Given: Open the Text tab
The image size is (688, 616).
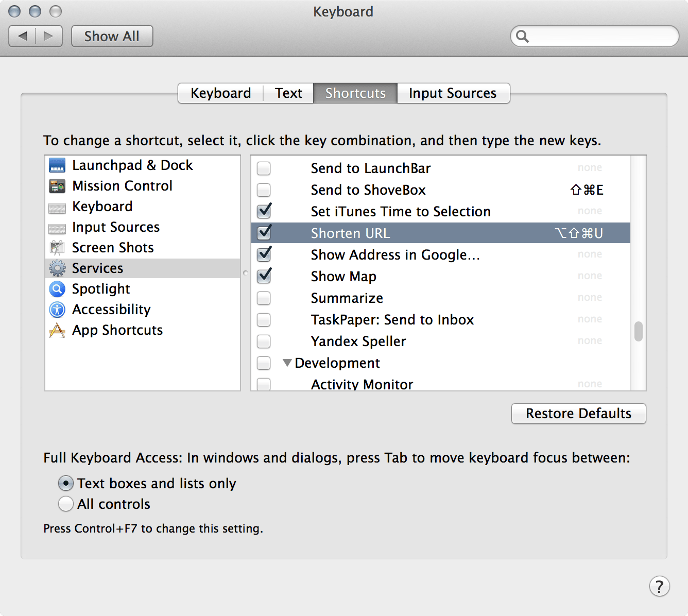Looking at the screenshot, I should coord(288,93).
